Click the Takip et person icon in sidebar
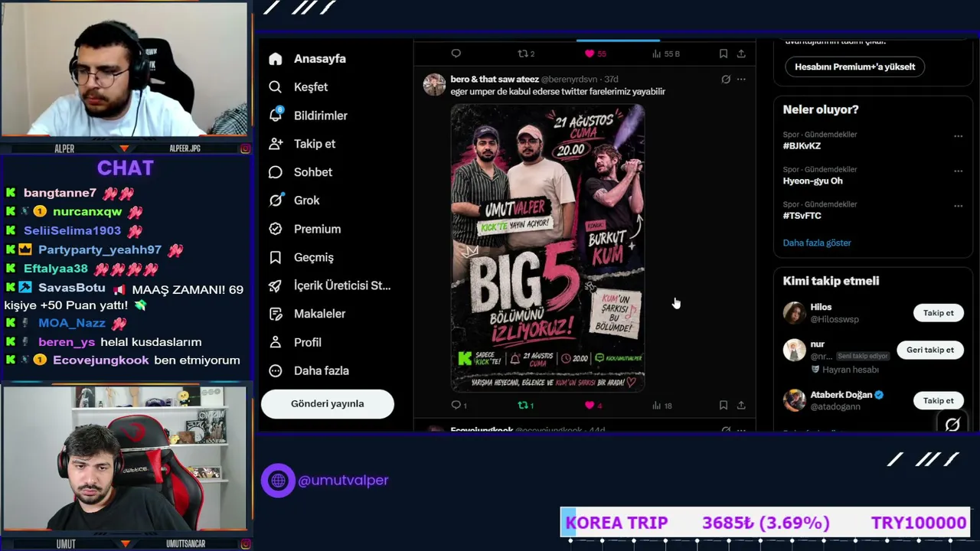The width and height of the screenshot is (980, 551). pos(276,144)
